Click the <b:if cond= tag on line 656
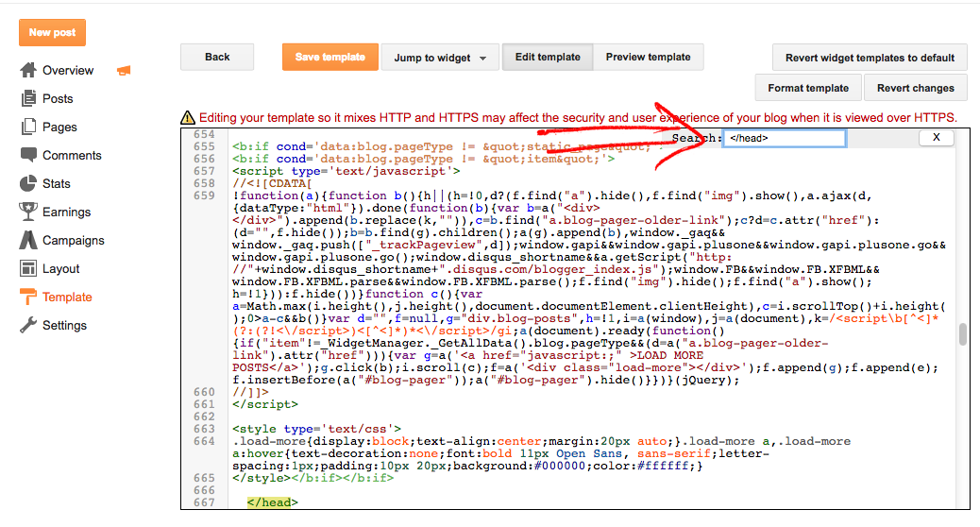This screenshot has width=980, height=527. pyautogui.click(x=423, y=159)
